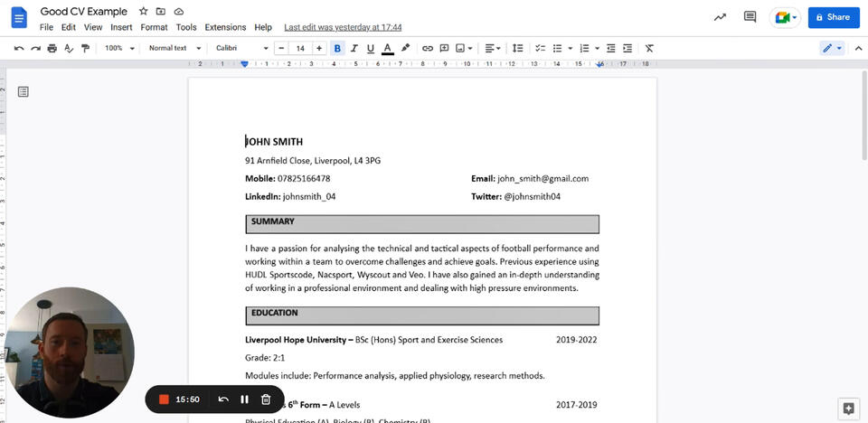Open line and paragraph spacing
Viewport: 868px width, 423px height.
(x=517, y=48)
